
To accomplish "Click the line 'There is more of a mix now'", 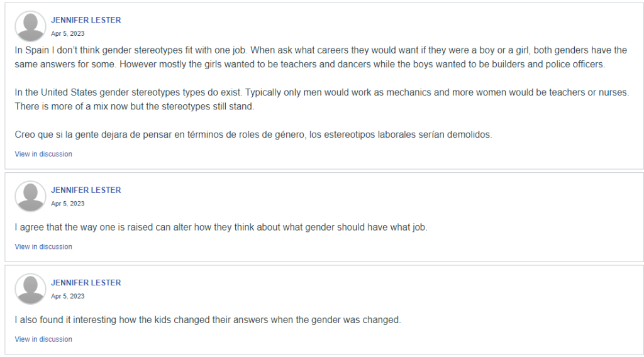I will pos(135,106).
